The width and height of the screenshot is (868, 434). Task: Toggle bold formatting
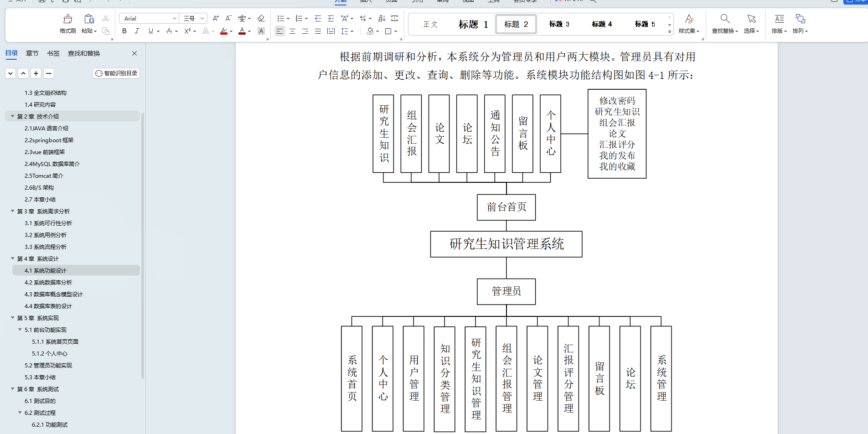click(124, 31)
